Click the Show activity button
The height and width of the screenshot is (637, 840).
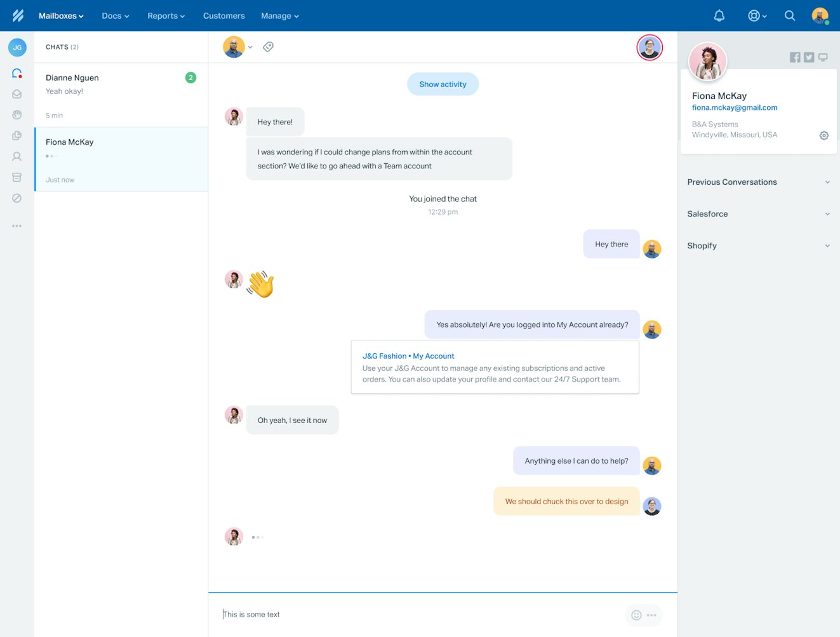pyautogui.click(x=443, y=84)
